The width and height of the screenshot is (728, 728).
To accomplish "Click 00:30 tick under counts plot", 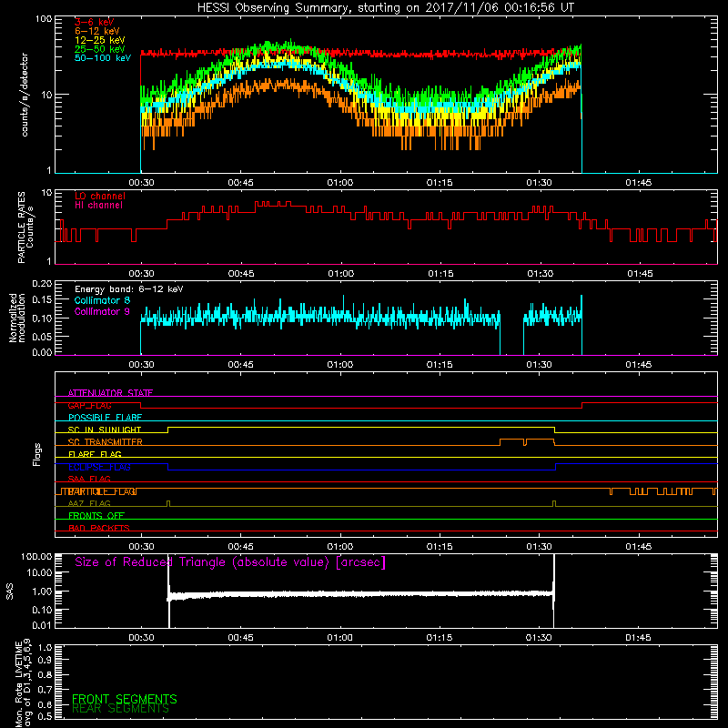I will pos(141,183).
